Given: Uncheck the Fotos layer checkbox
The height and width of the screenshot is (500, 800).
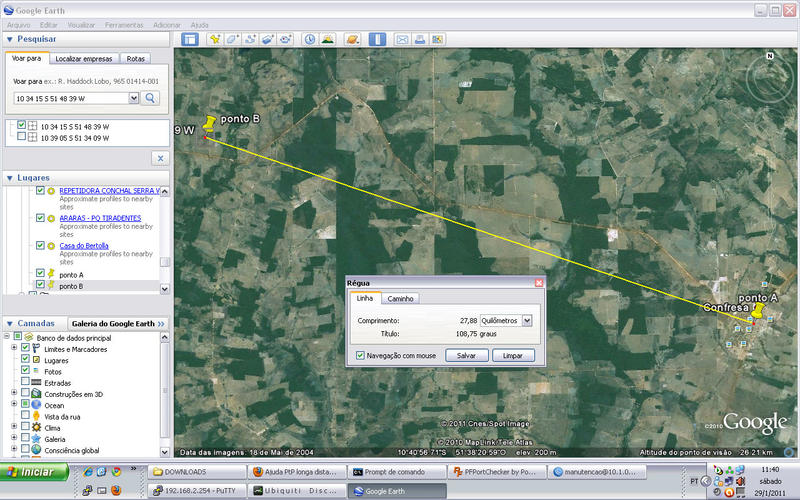Looking at the screenshot, I should pos(25,370).
